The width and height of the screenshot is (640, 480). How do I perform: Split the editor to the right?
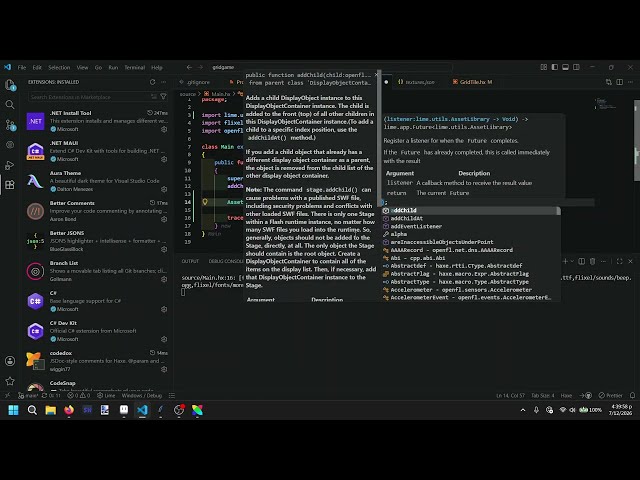click(x=620, y=82)
